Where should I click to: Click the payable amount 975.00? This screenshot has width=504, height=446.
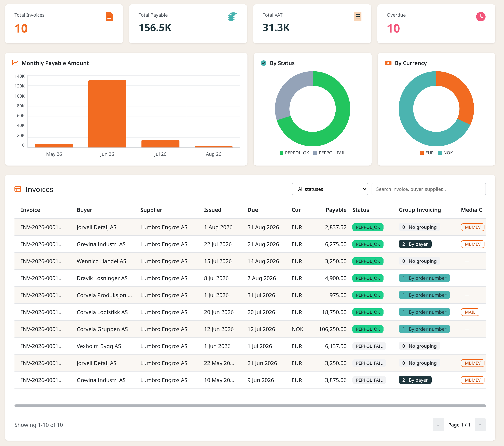tap(338, 295)
